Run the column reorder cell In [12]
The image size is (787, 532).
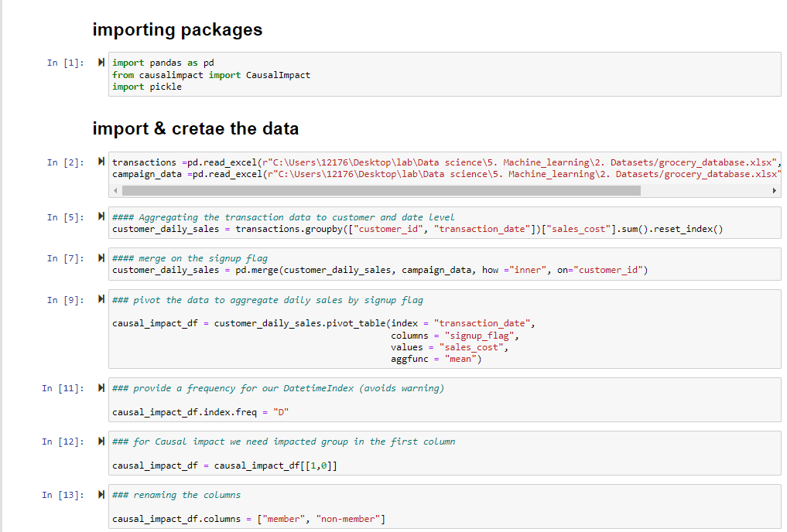[x=102, y=442]
